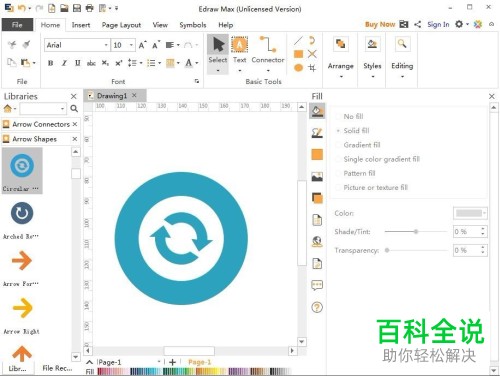Select the No fill option
The image size is (500, 376).
pos(349,116)
